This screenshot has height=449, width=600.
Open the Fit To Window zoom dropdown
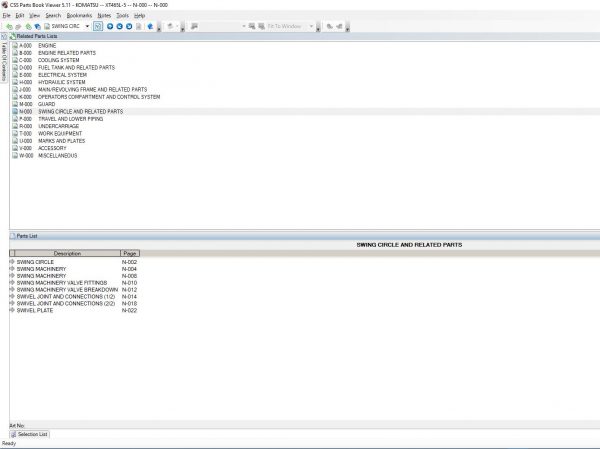click(x=311, y=26)
